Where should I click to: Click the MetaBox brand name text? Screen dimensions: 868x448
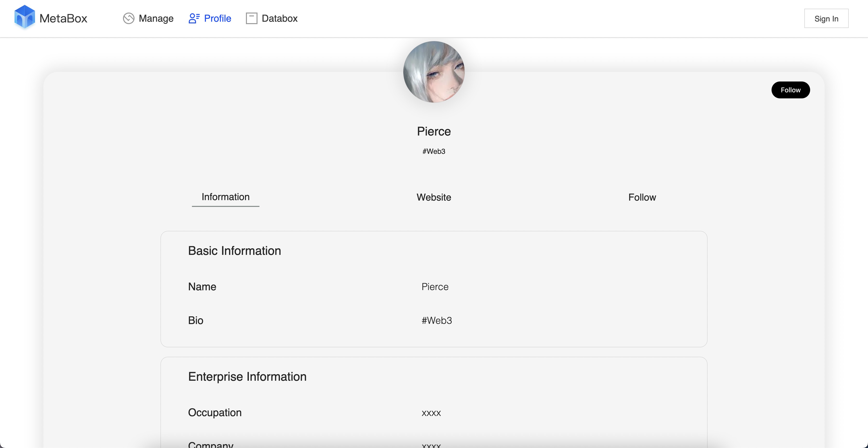pyautogui.click(x=63, y=18)
